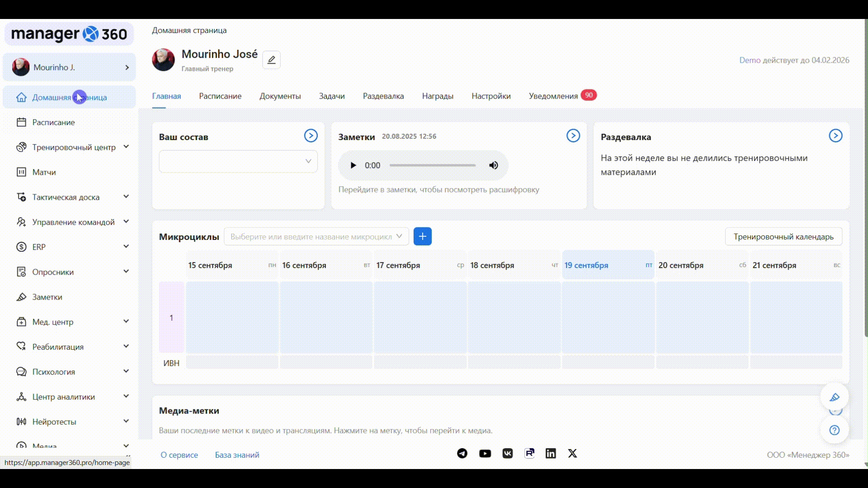Expand Тренировочный центр sidebar section
Viewport: 868px width, 488px height.
tap(126, 147)
